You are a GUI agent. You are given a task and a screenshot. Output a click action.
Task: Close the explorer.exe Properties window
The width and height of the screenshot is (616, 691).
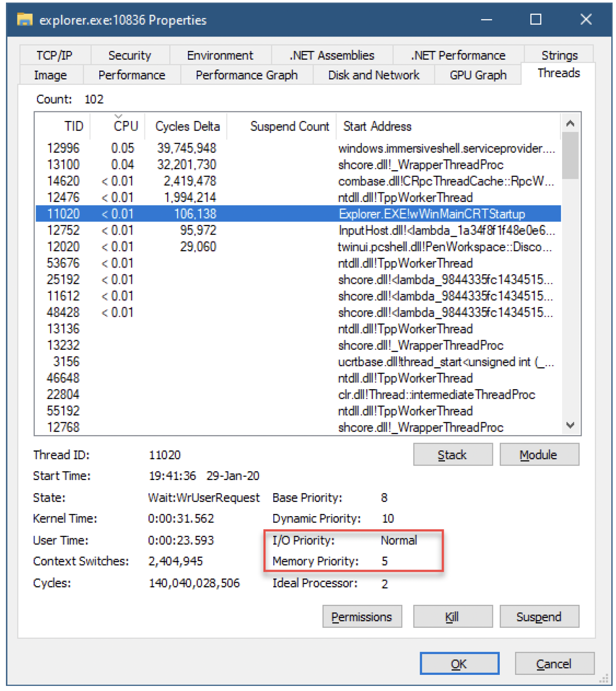(586, 20)
